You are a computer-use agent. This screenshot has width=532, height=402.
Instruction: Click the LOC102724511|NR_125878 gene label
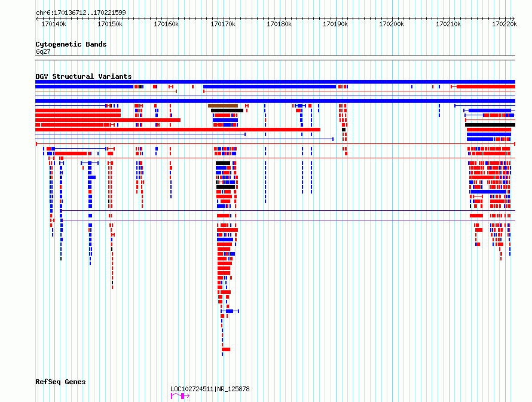(x=210, y=389)
